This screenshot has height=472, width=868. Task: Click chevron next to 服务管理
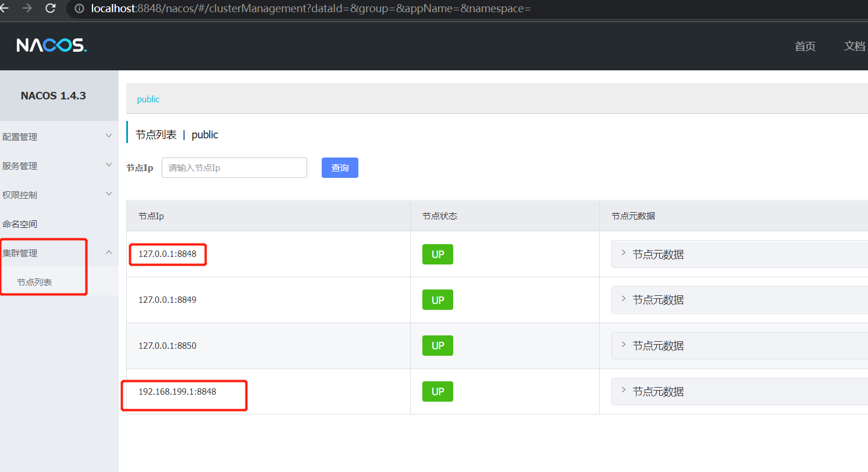point(109,165)
